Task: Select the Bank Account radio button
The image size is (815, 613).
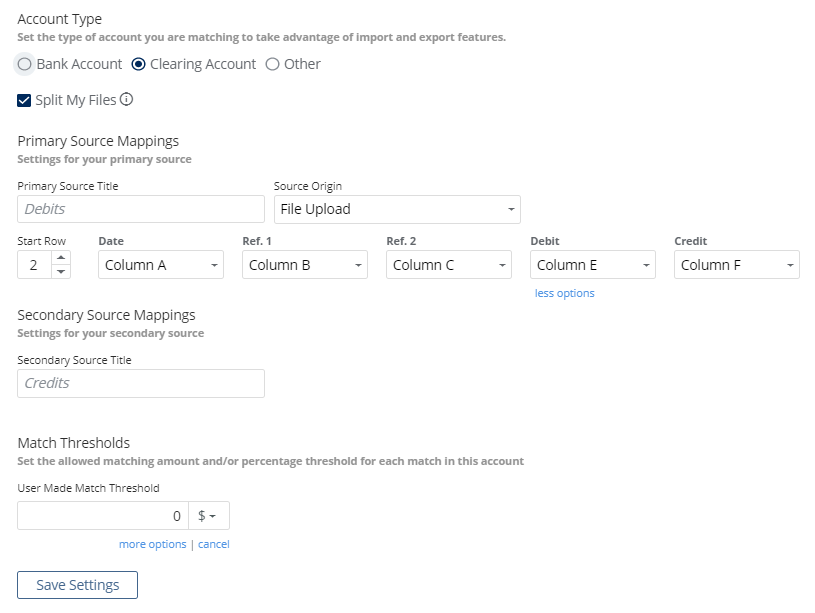Action: point(24,64)
